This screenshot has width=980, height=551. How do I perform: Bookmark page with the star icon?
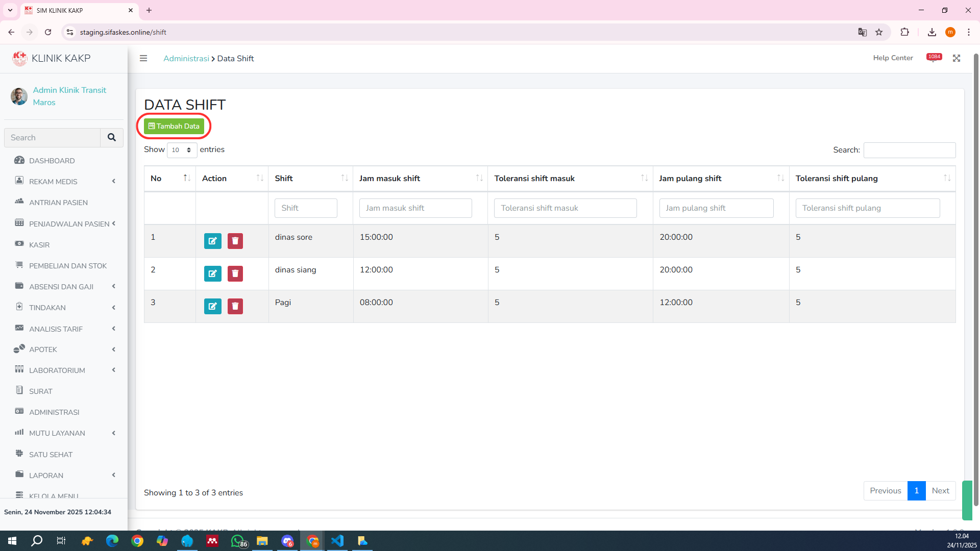click(879, 32)
